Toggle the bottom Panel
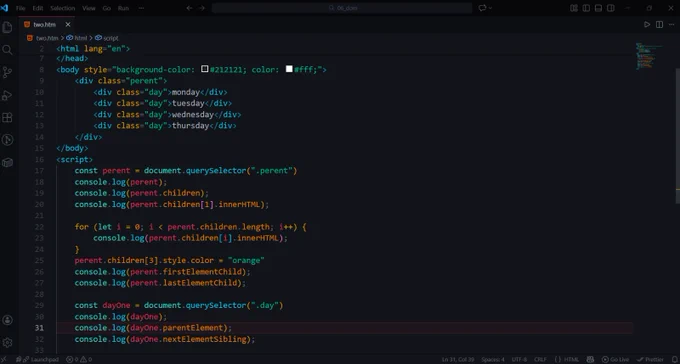The height and width of the screenshot is (364, 680). point(598,8)
